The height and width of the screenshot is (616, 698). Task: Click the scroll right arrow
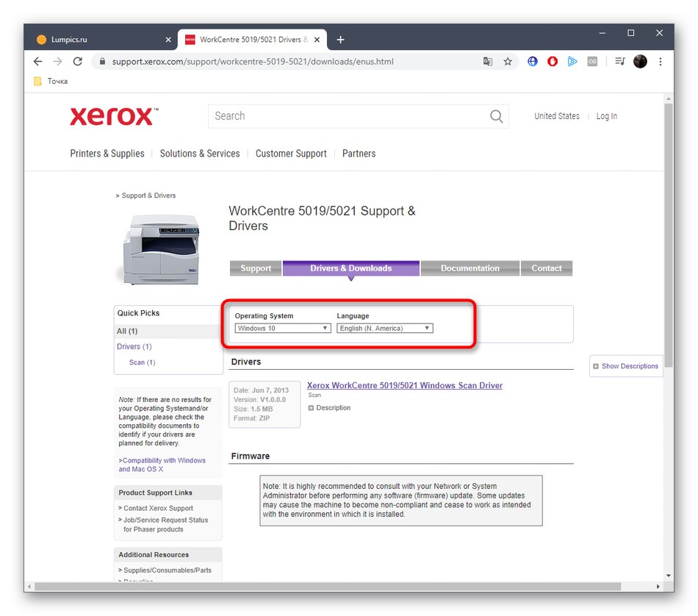coord(658,587)
